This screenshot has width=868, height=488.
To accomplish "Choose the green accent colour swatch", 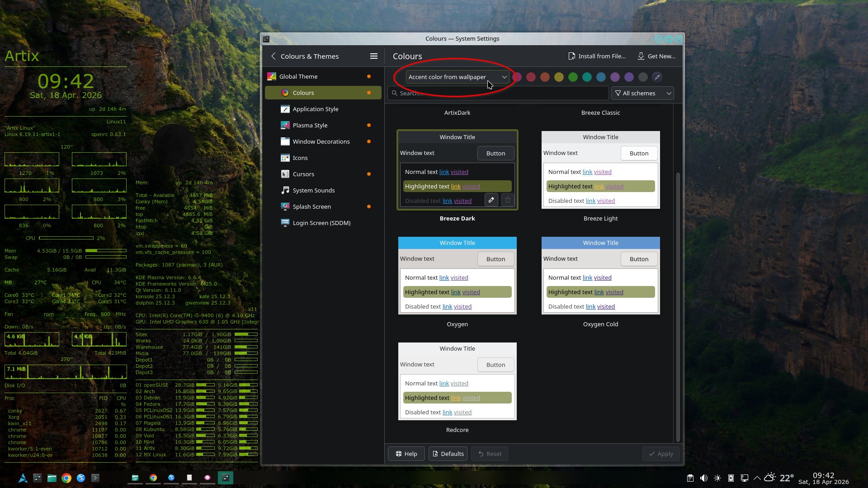I will click(x=573, y=77).
